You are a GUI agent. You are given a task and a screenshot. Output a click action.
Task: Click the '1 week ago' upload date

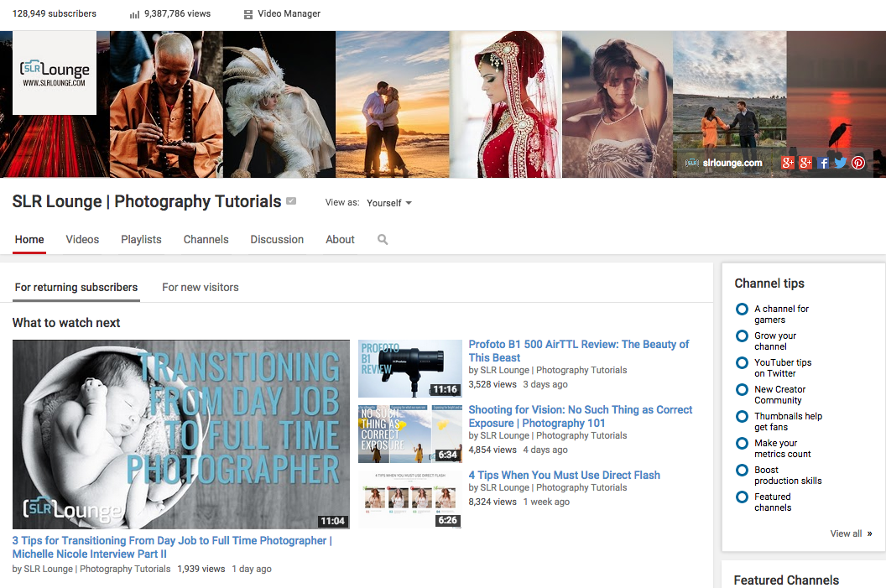point(546,502)
